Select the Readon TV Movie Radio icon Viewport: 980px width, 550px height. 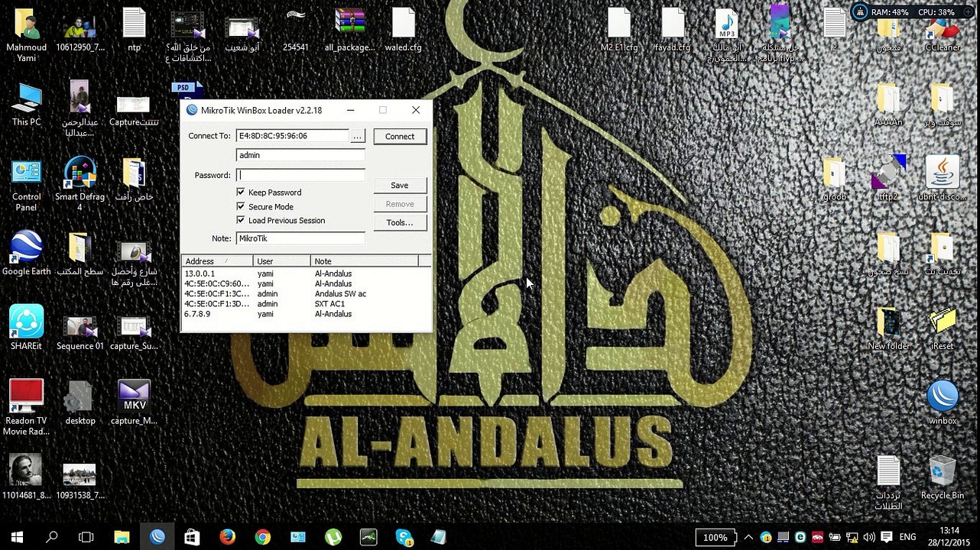26,408
